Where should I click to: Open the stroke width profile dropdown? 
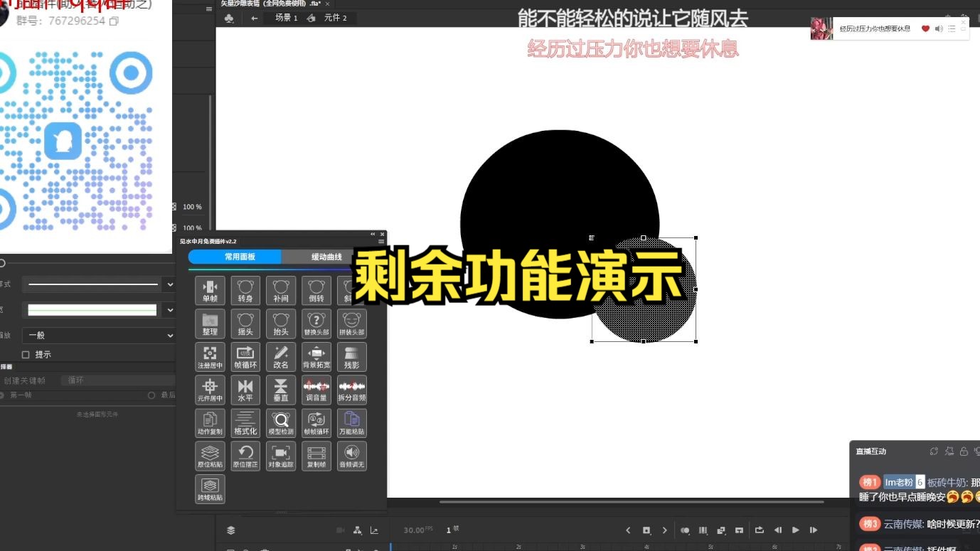pyautogui.click(x=169, y=310)
